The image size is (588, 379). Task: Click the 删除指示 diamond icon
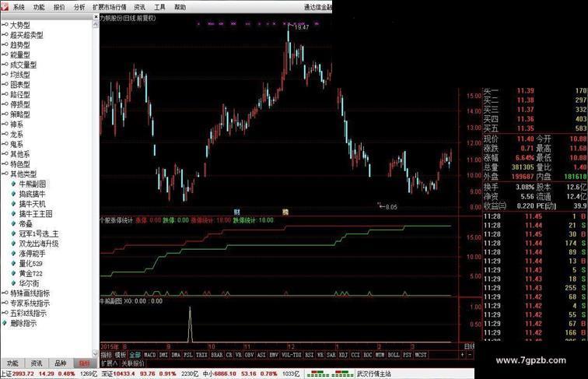coord(5,323)
